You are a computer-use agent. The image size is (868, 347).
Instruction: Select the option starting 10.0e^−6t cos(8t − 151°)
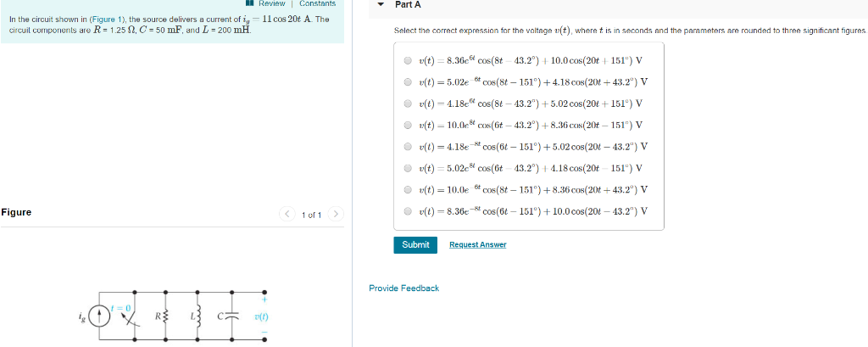click(408, 189)
